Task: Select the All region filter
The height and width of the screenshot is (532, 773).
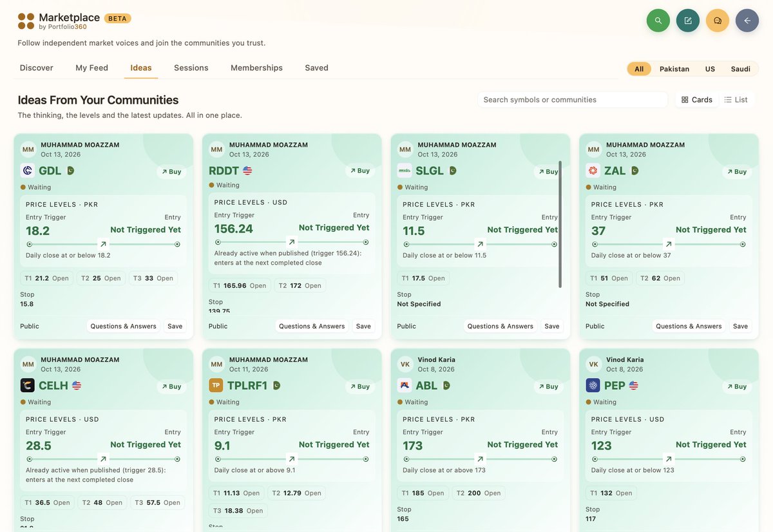Action: (639, 69)
